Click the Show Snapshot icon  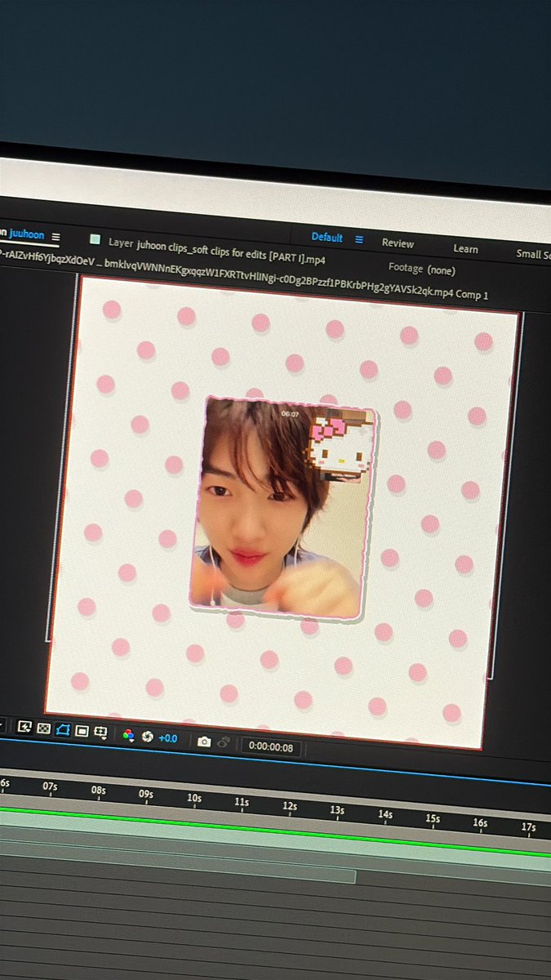(223, 743)
